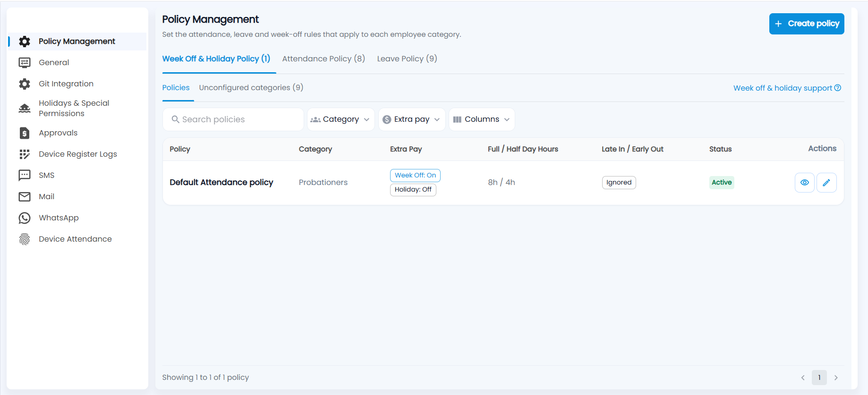Select the Policies sub-tab

(x=176, y=88)
